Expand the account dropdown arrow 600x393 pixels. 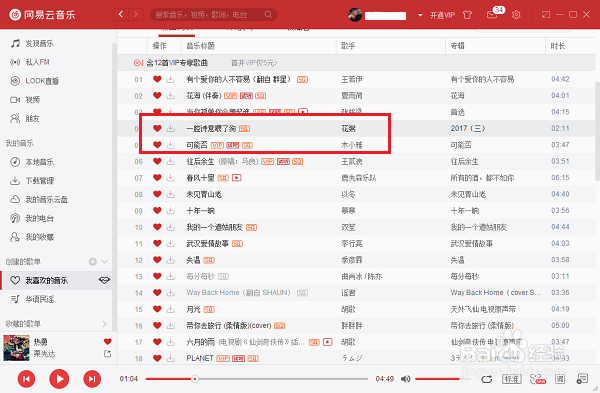(x=420, y=15)
